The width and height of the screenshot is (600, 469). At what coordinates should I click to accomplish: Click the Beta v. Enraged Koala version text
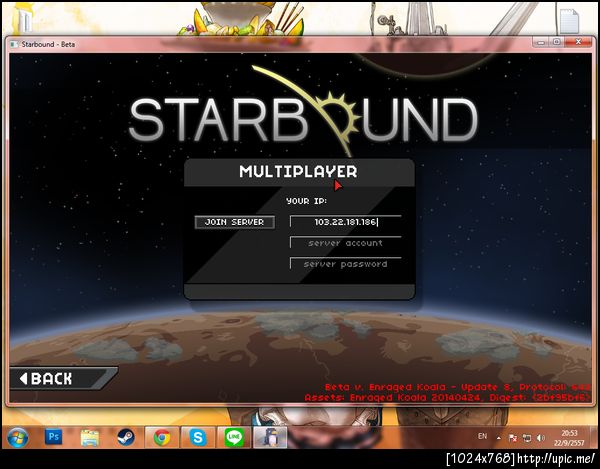click(x=457, y=387)
